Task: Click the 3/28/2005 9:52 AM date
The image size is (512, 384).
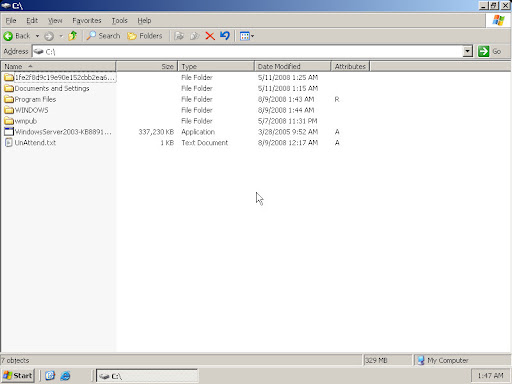Action: tap(288, 132)
